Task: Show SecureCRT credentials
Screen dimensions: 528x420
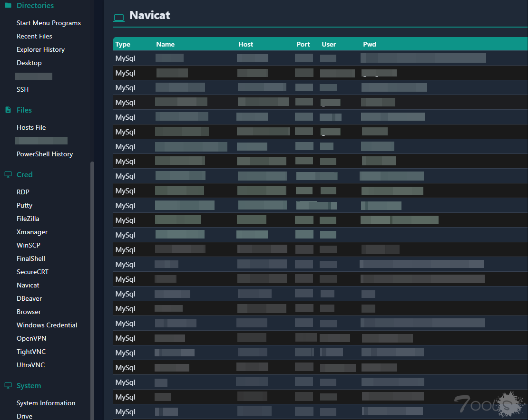Action: pyautogui.click(x=32, y=272)
